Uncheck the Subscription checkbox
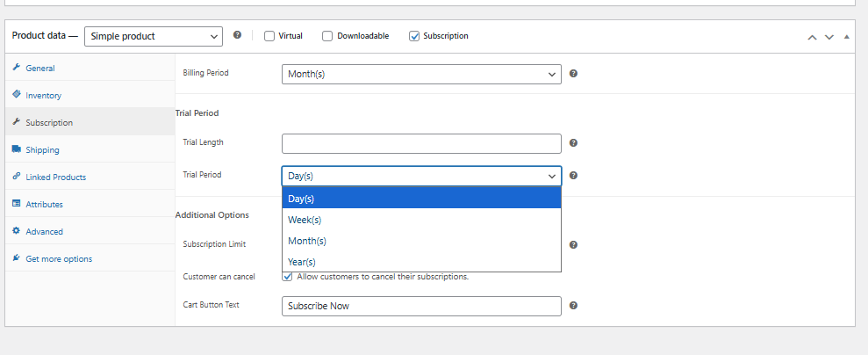 (414, 36)
